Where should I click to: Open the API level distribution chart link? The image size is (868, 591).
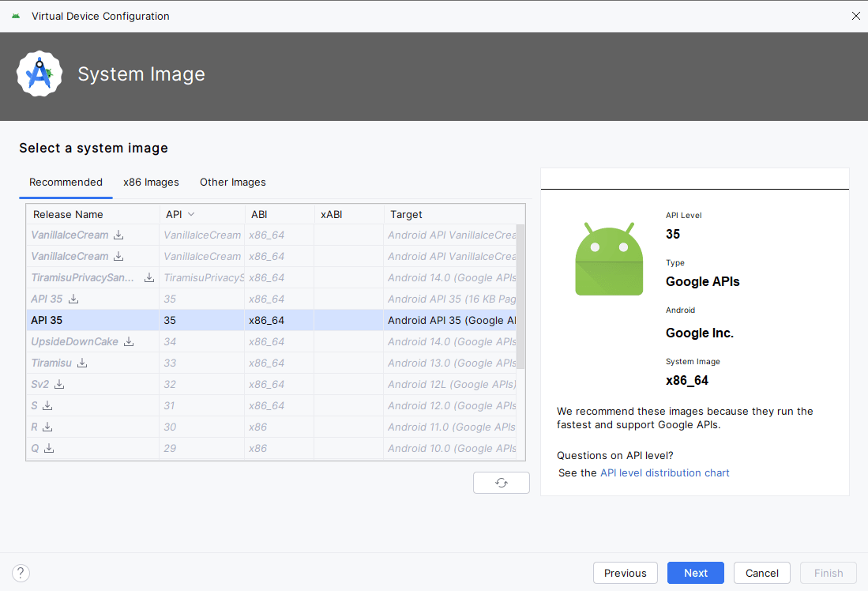point(664,473)
